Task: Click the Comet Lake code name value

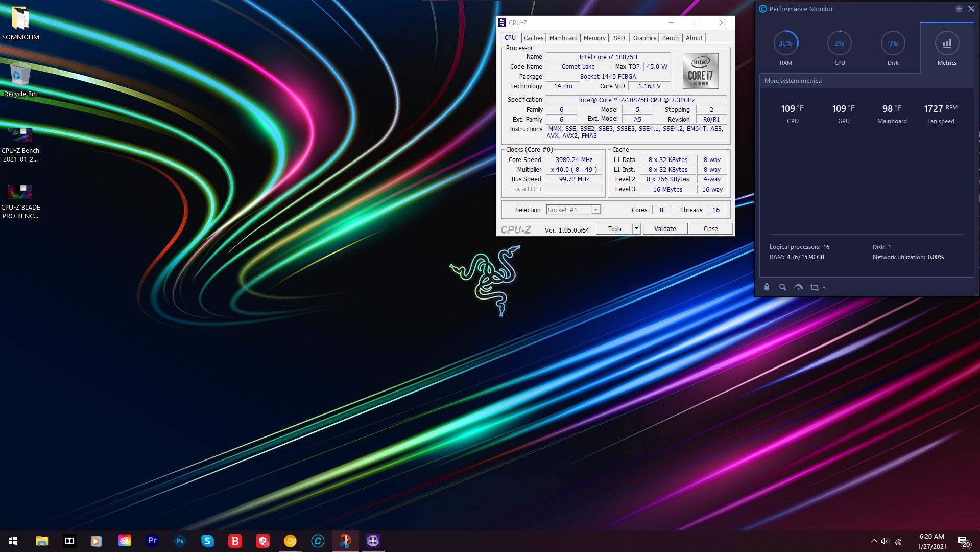Action: 578,67
